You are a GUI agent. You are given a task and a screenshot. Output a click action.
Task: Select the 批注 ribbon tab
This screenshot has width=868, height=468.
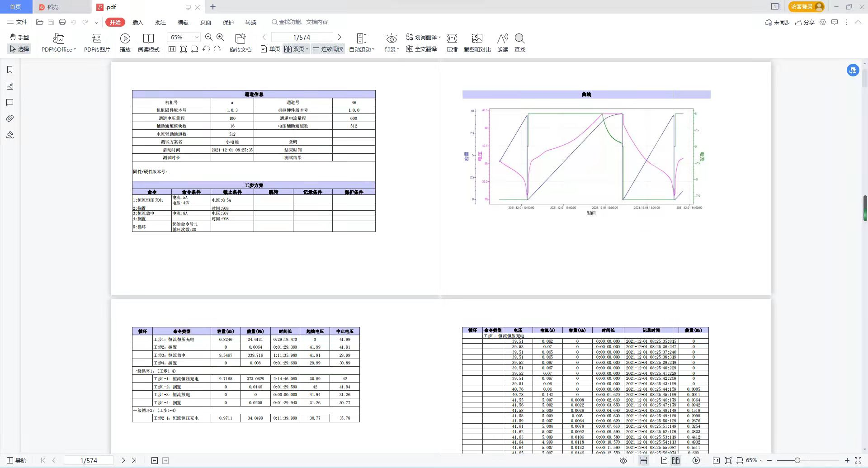point(160,22)
